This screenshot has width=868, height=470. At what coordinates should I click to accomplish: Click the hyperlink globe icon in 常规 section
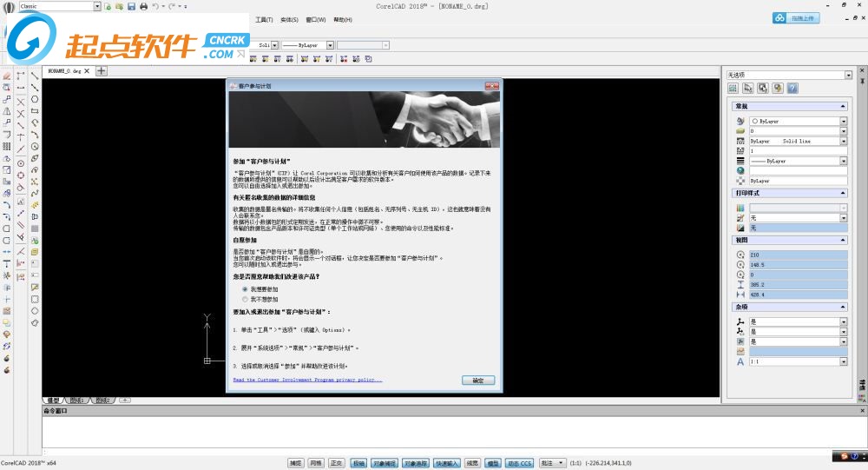740,170
